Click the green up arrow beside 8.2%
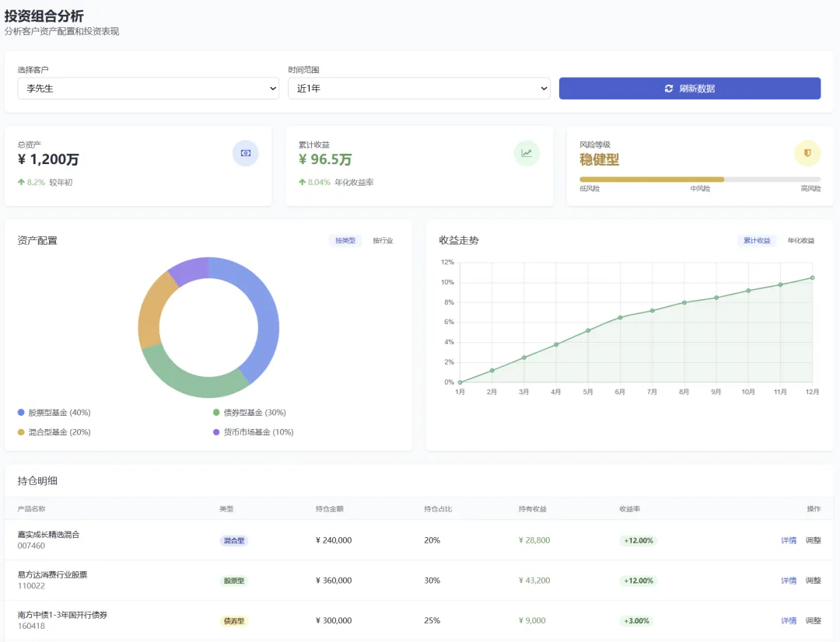The image size is (840, 642). (22, 182)
